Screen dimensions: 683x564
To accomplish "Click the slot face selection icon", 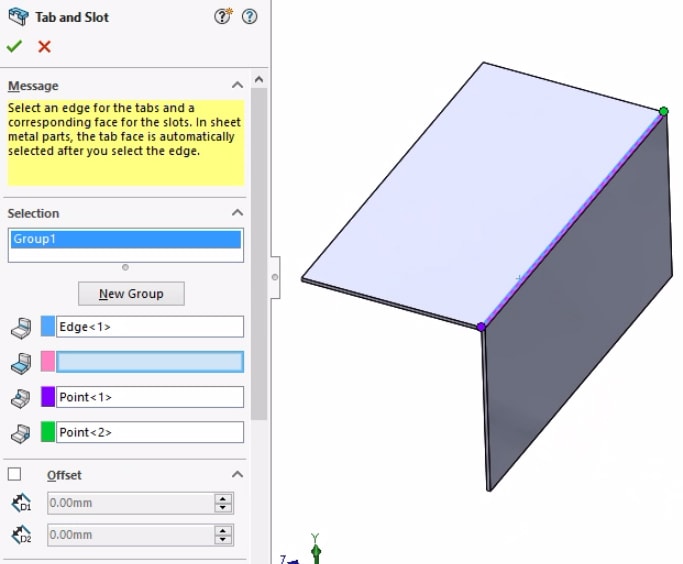I will click(21, 363).
